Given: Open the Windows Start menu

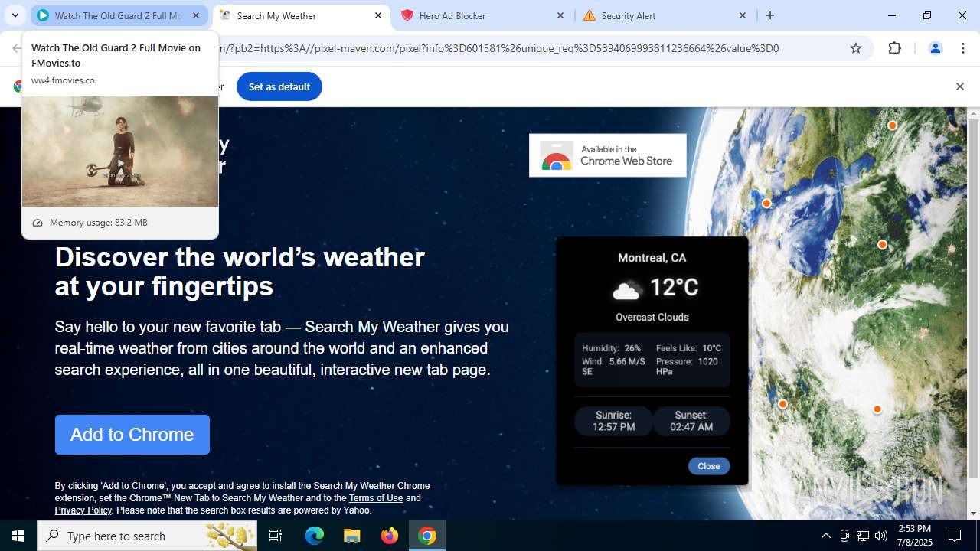Looking at the screenshot, I should coord(18,536).
